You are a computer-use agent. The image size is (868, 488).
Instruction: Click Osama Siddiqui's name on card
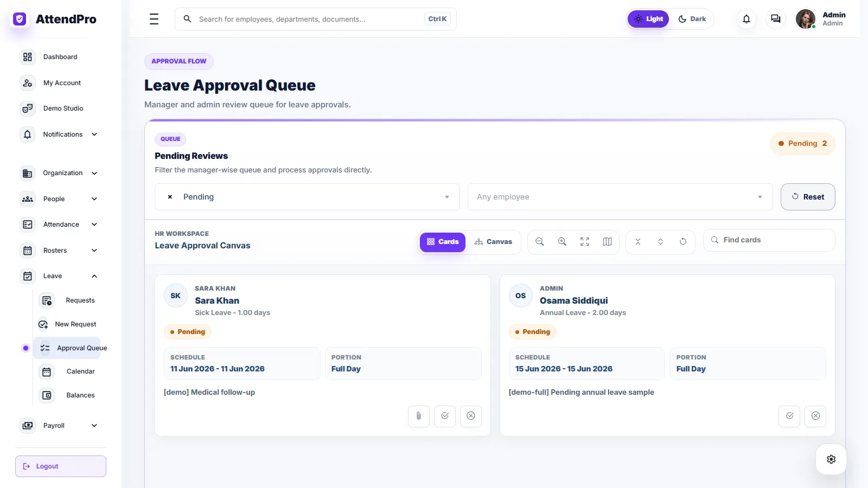573,300
